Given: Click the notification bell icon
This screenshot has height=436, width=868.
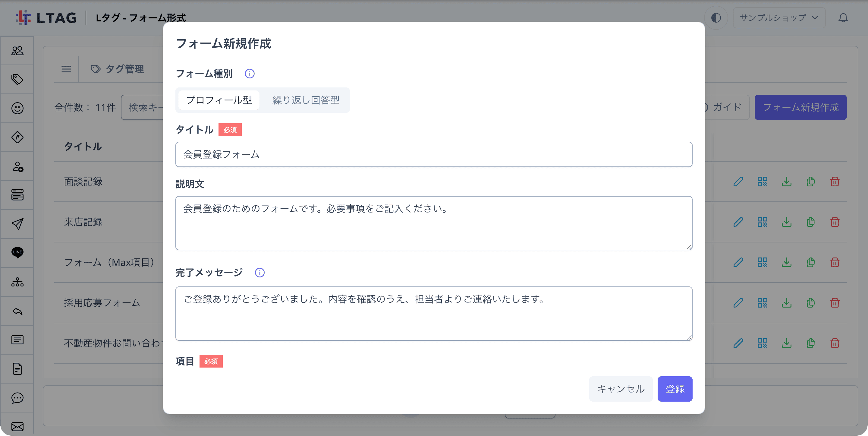Looking at the screenshot, I should tap(843, 17).
